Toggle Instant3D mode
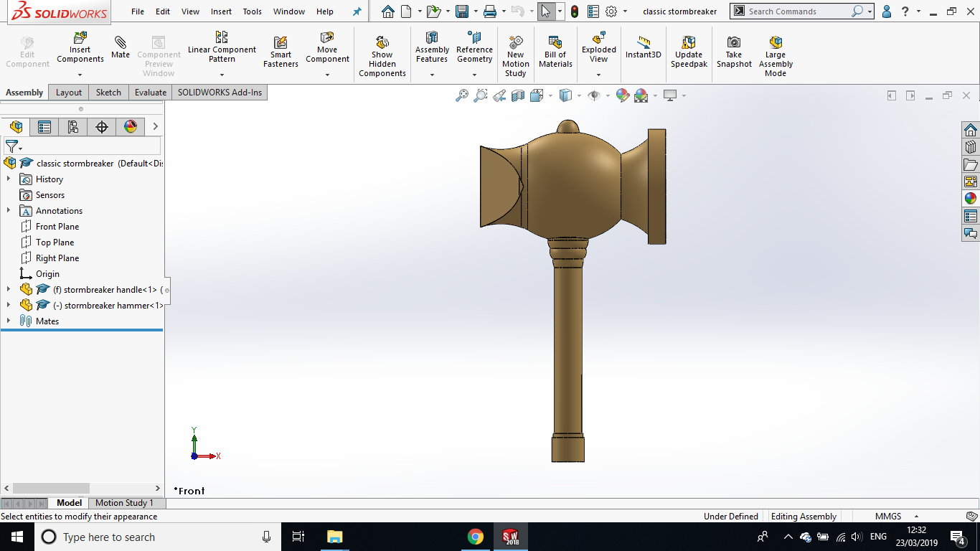The width and height of the screenshot is (980, 551). [x=644, y=47]
